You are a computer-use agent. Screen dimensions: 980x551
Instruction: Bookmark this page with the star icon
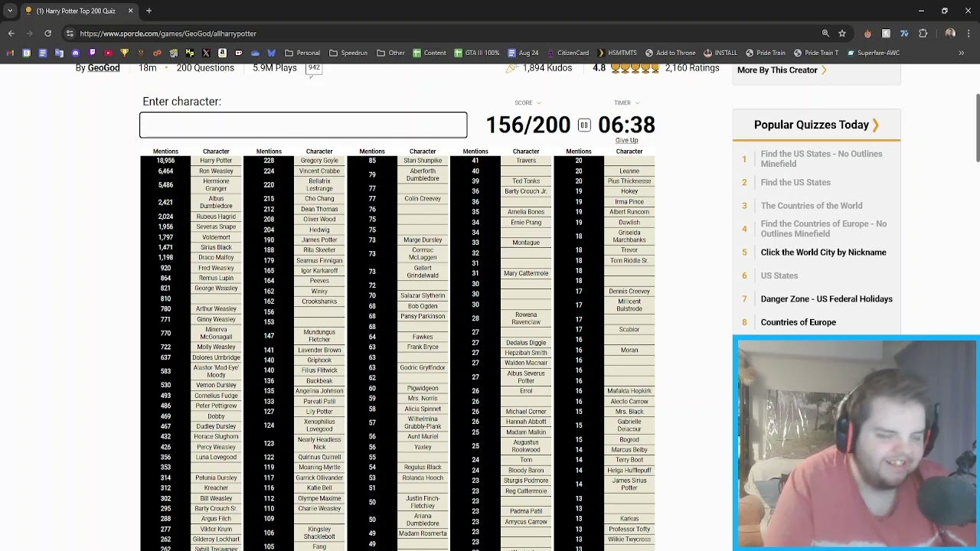842,34
